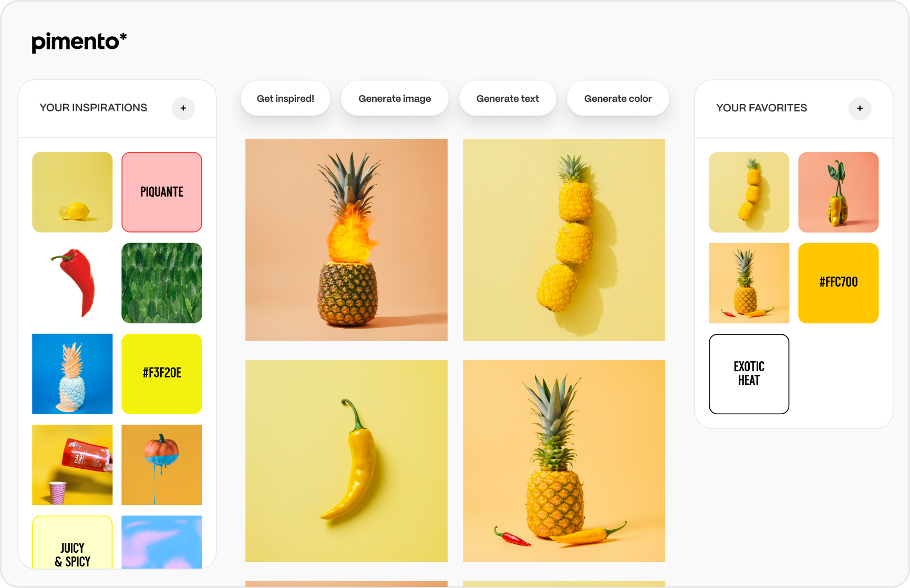Select the yellow chili pepper generated image

[x=347, y=461]
